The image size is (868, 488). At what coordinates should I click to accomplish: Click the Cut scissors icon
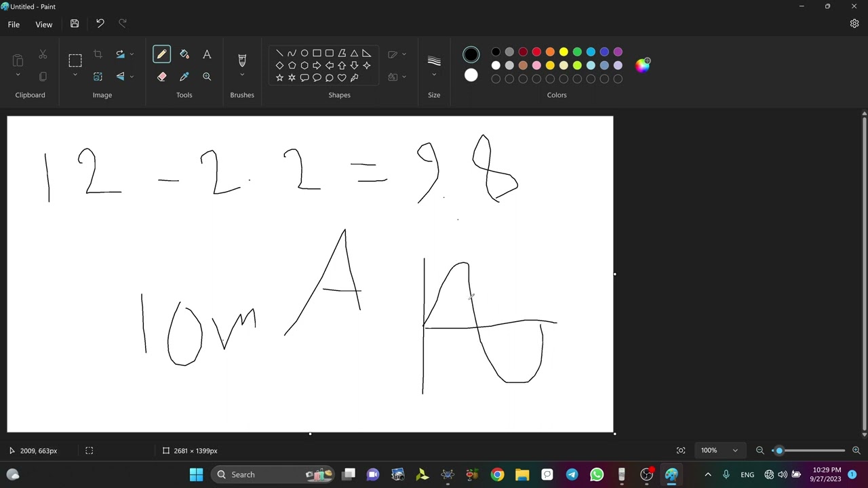43,54
